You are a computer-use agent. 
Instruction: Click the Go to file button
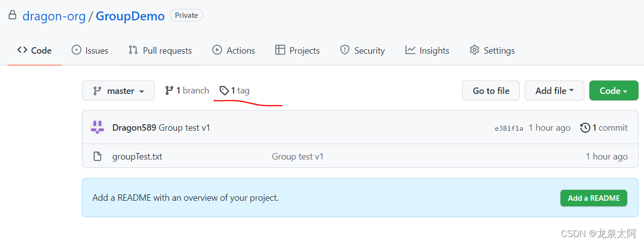pos(491,90)
